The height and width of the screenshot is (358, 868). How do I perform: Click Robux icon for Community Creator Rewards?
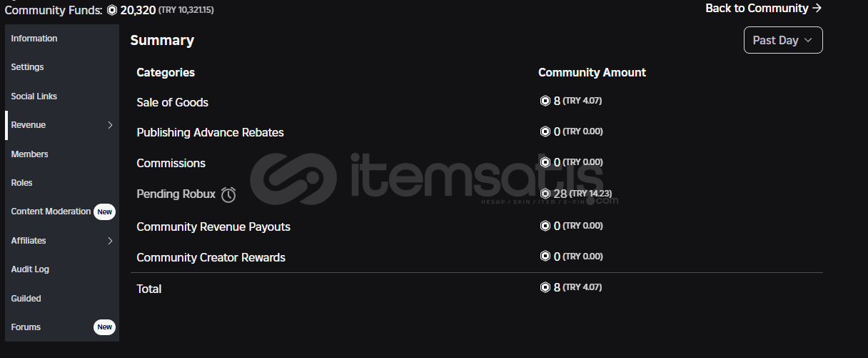[545, 257]
